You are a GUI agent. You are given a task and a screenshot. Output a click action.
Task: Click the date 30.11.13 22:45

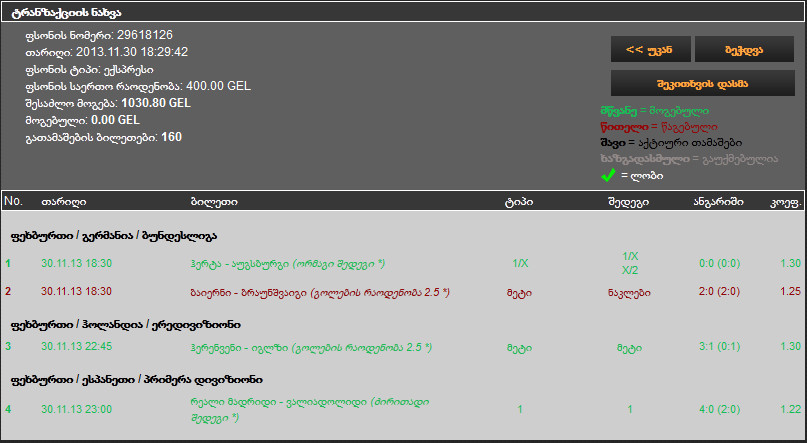pyautogui.click(x=77, y=346)
